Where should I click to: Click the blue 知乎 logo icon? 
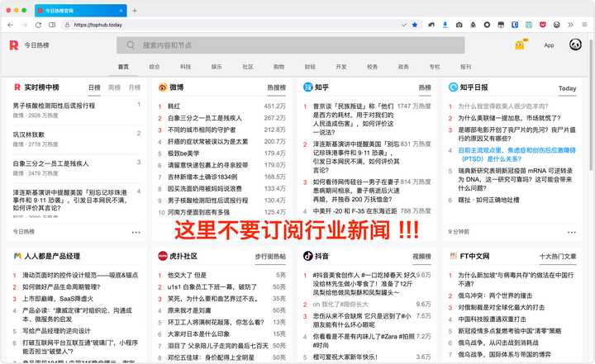[x=307, y=87]
